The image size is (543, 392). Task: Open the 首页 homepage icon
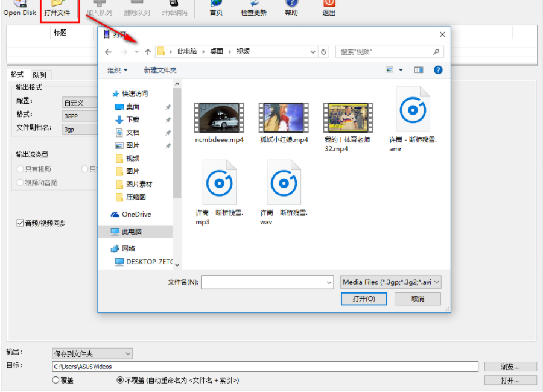(x=215, y=8)
